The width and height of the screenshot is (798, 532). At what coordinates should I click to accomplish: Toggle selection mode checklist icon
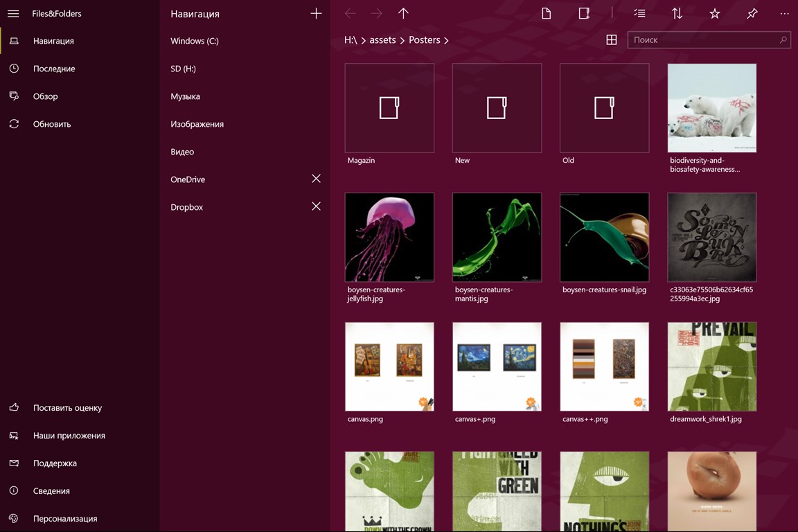(x=639, y=13)
